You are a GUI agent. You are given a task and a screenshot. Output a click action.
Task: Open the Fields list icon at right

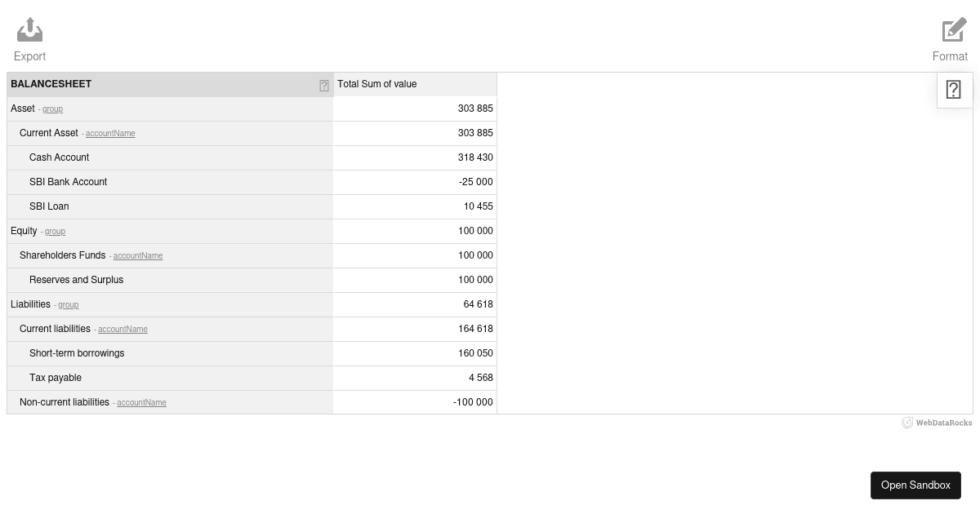click(954, 90)
